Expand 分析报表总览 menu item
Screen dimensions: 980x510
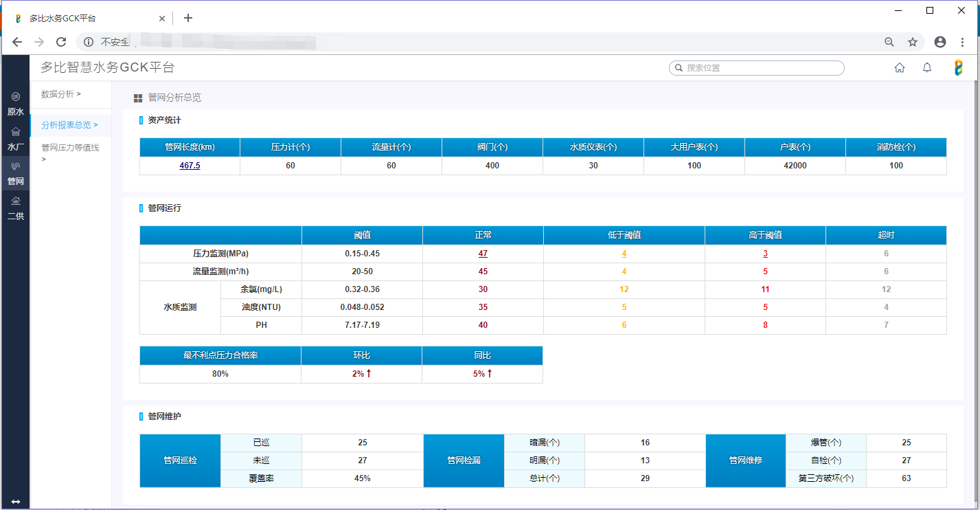pyautogui.click(x=69, y=125)
